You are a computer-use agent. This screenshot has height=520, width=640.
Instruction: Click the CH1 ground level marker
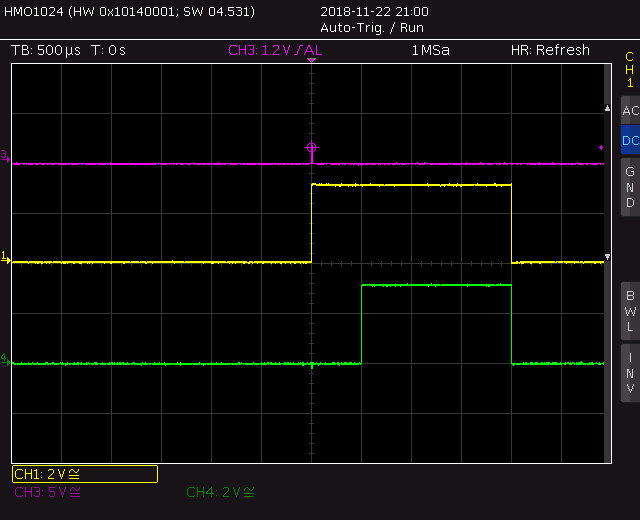tap(5, 257)
